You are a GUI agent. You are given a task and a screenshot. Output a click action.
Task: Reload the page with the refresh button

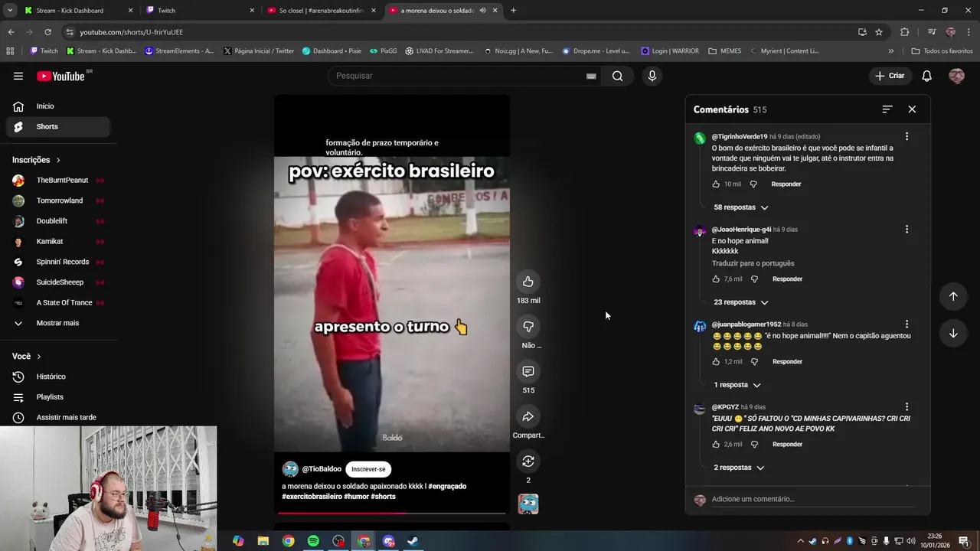click(x=47, y=32)
